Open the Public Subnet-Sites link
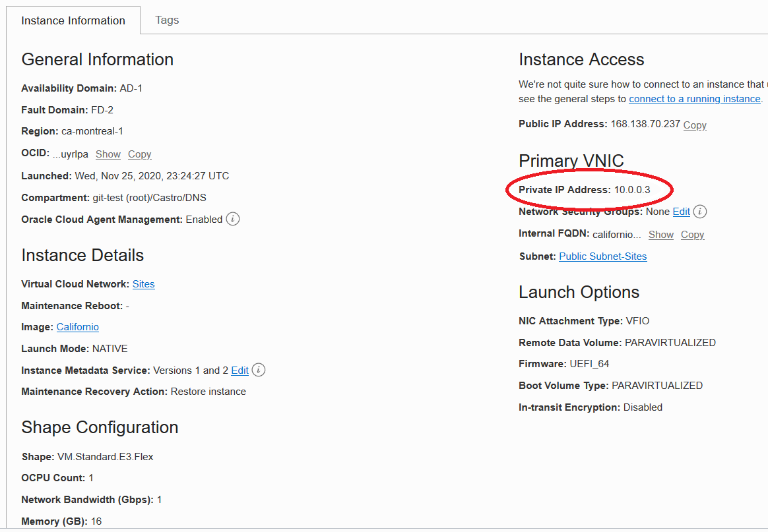Screen dimensions: 768x532 tap(603, 256)
